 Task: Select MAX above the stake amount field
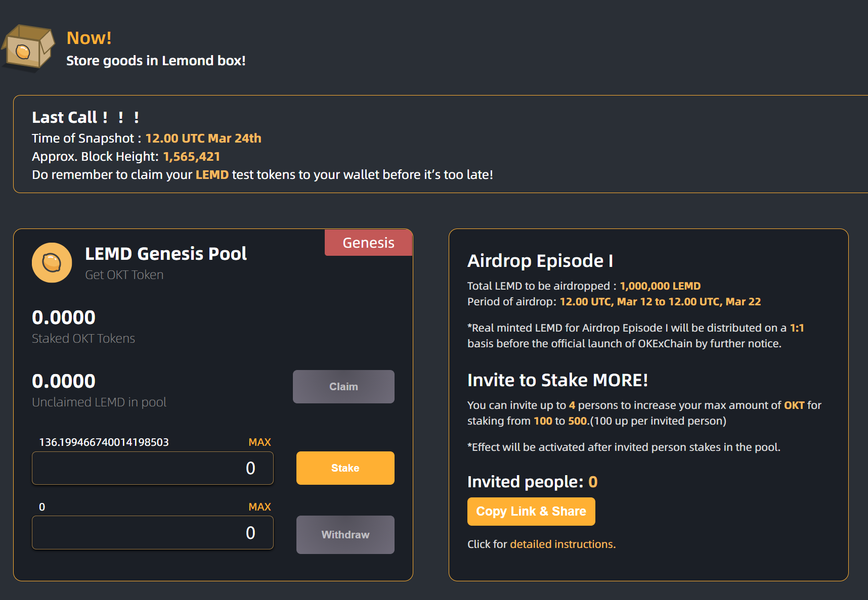[259, 442]
